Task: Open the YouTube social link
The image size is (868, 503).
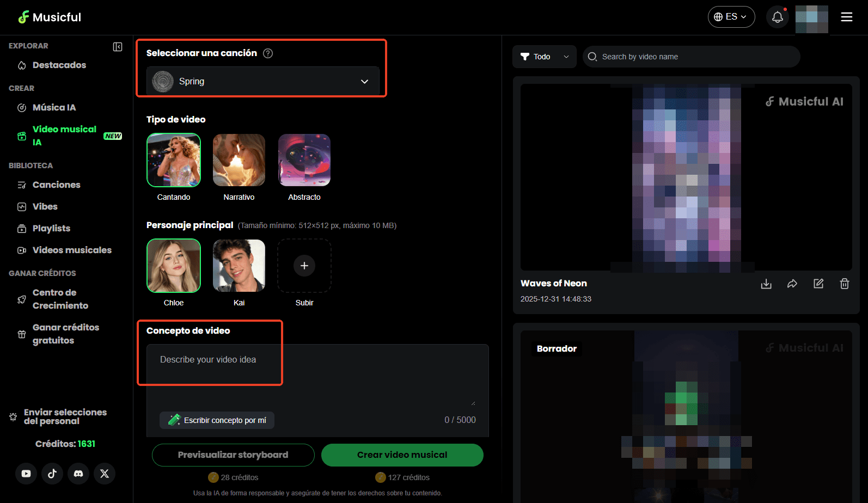Action: click(x=26, y=474)
